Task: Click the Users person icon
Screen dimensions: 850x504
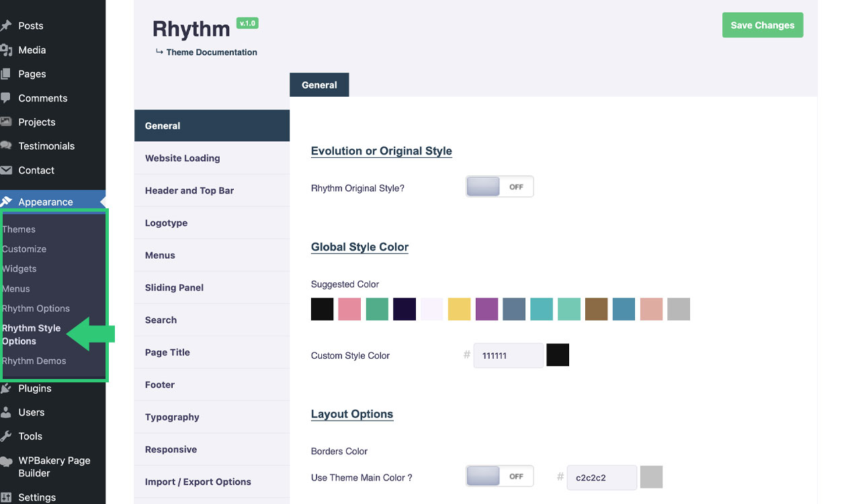Action: pyautogui.click(x=6, y=412)
